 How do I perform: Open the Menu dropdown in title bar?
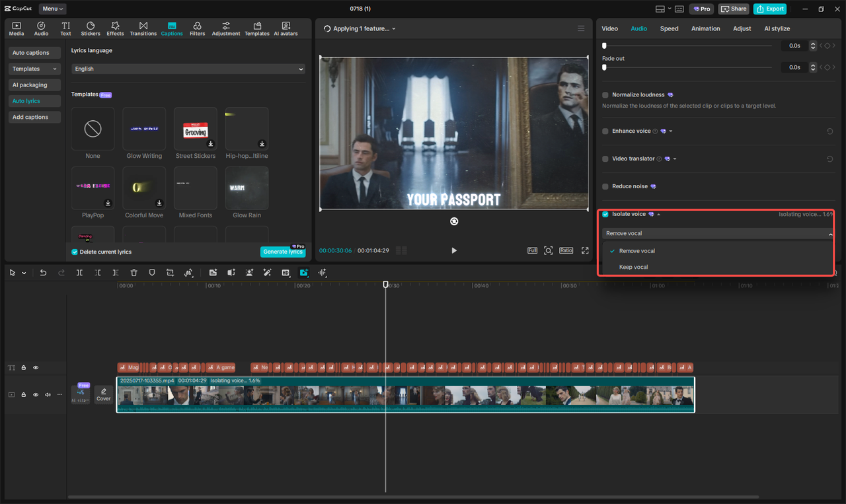coord(52,9)
